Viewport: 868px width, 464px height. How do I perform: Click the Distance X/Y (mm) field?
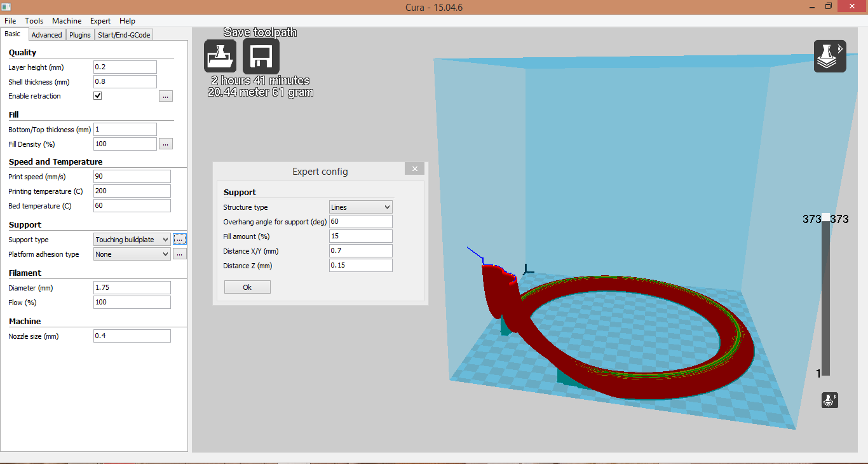click(x=361, y=251)
